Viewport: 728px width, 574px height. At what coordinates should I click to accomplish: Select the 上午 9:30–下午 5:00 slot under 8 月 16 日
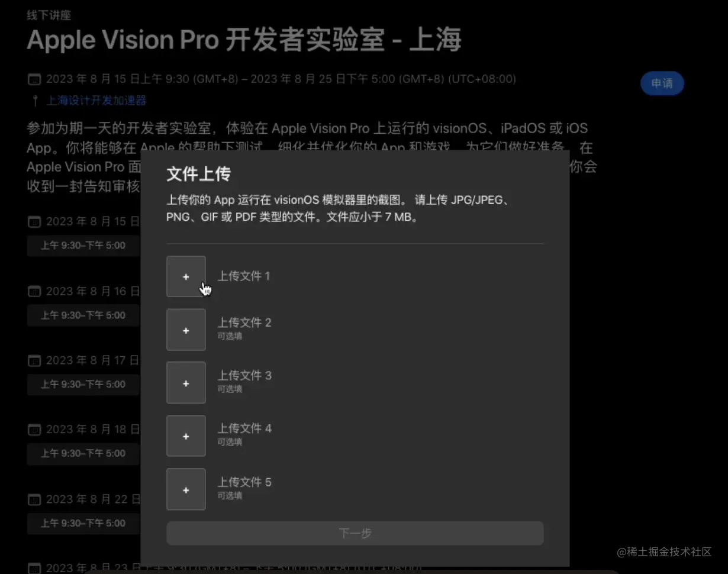coord(83,315)
